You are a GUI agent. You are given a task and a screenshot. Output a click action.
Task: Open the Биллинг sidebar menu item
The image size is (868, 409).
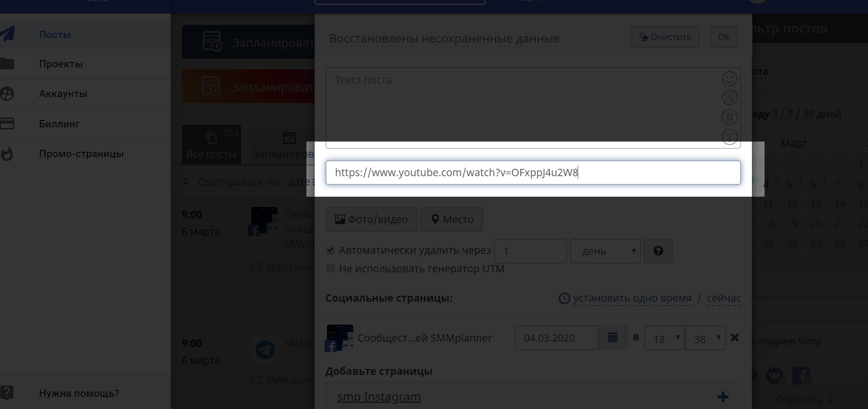(59, 124)
